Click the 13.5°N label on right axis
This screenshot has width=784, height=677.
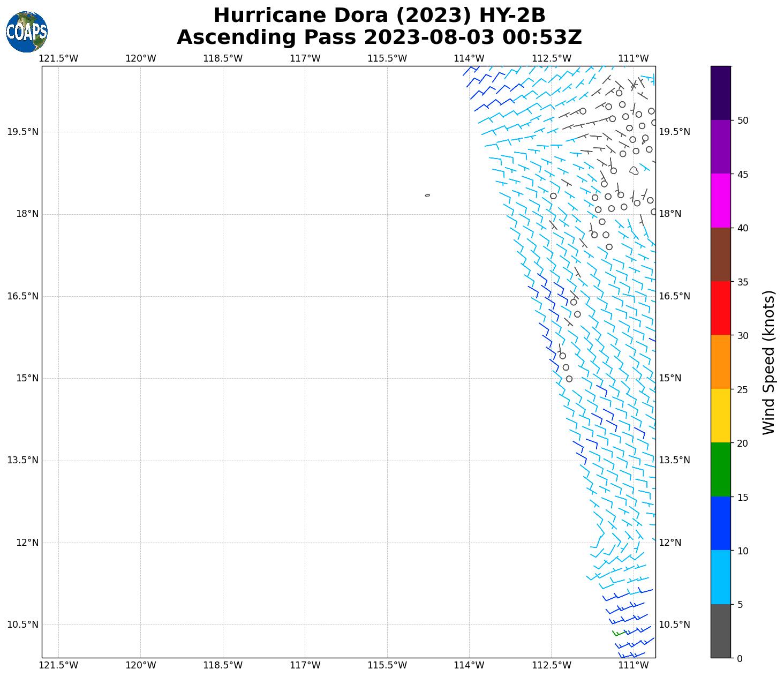point(674,460)
